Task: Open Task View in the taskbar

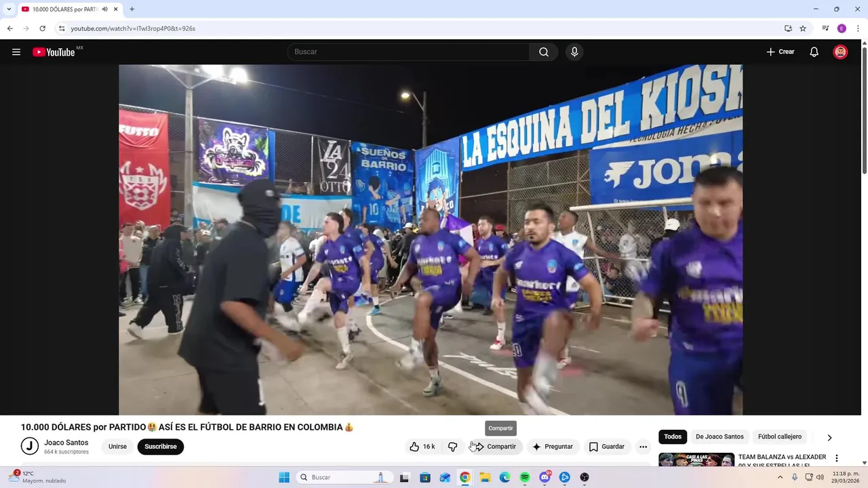Action: (x=404, y=477)
